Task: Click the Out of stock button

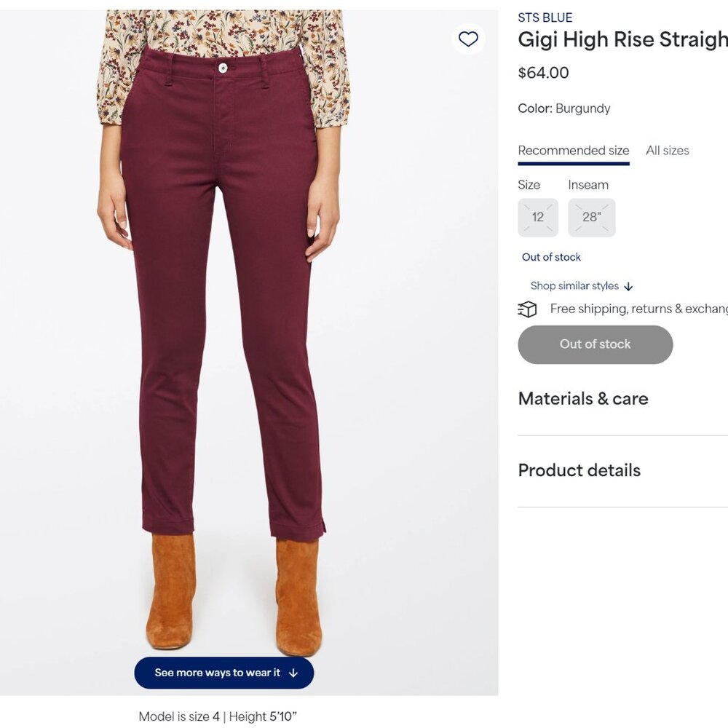Action: point(595,344)
